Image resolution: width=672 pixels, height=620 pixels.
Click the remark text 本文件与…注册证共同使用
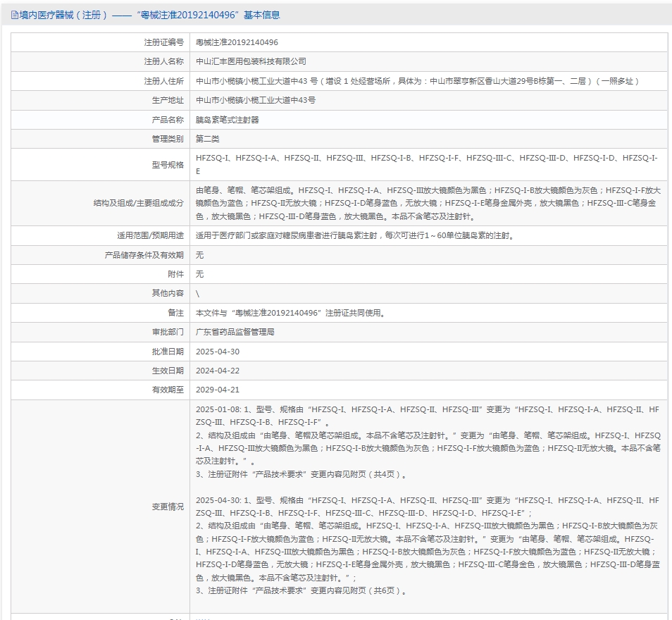click(292, 313)
